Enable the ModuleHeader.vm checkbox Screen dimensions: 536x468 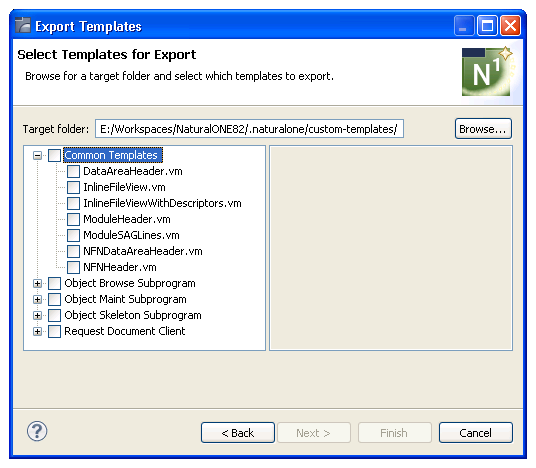click(73, 219)
